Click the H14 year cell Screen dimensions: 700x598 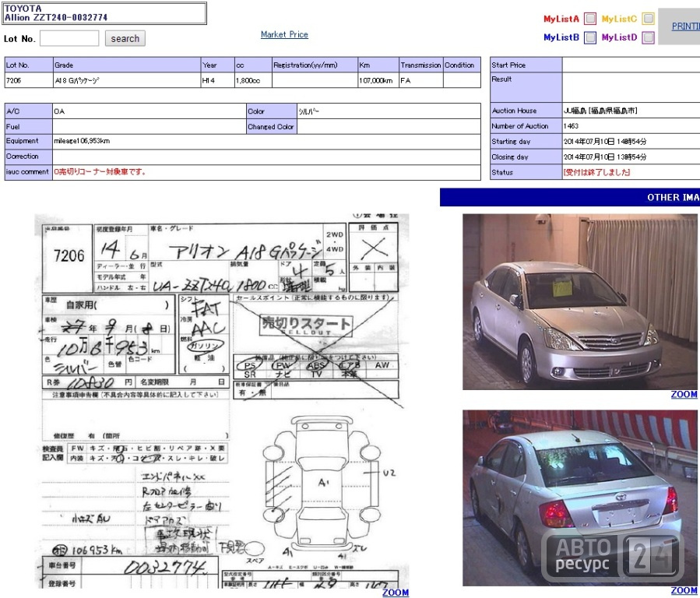pos(217,80)
